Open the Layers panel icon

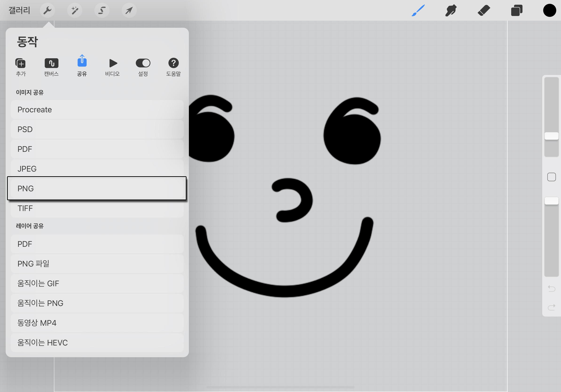pos(517,11)
